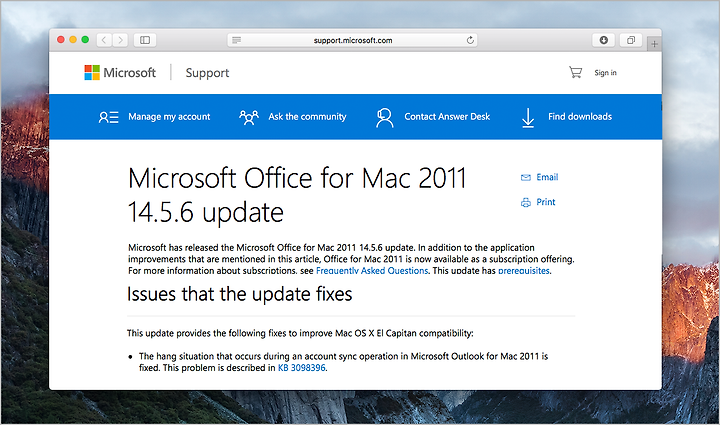Click the Print printer icon
720x425 pixels.
(x=526, y=202)
